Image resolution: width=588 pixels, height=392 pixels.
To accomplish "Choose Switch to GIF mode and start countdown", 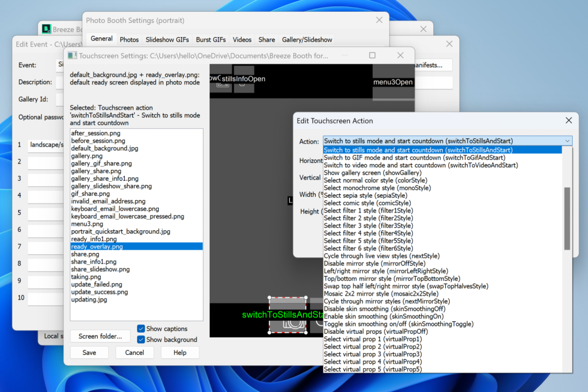I will point(443,158).
